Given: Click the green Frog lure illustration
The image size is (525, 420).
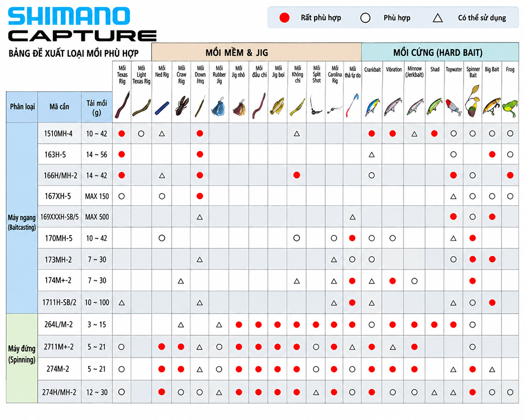Looking at the screenshot, I should tap(510, 107).
